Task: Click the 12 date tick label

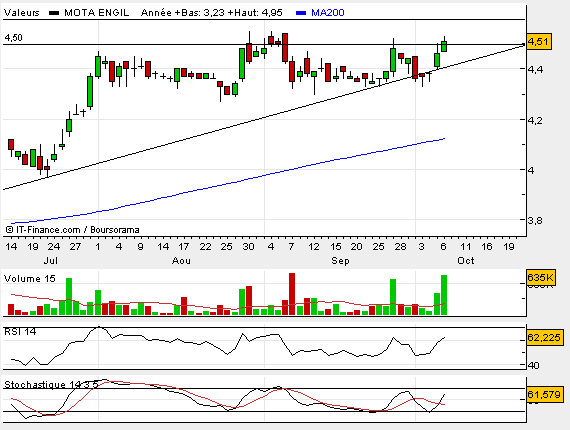Action: 314,246
